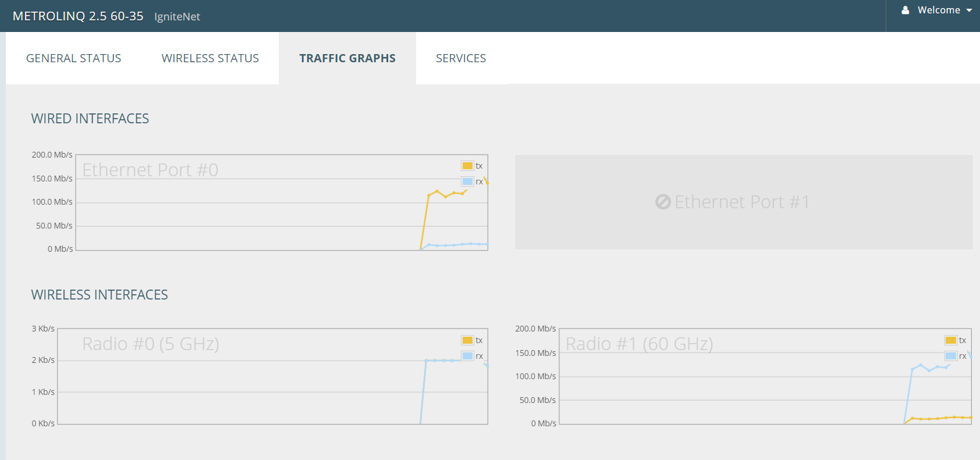Screen dimensions: 980x460
Task: Toggle tx yellow swatch in Ethernet Port #0 legend
Action: (x=467, y=166)
